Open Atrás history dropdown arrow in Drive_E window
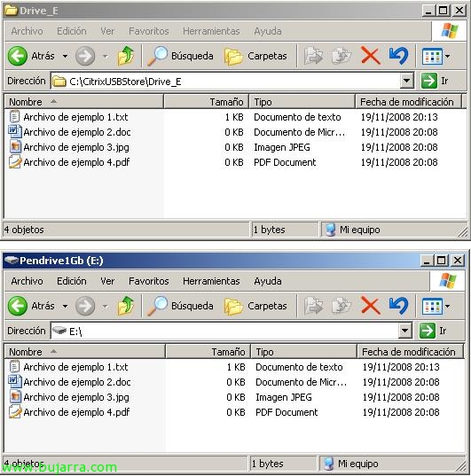471x476 pixels. (x=65, y=56)
